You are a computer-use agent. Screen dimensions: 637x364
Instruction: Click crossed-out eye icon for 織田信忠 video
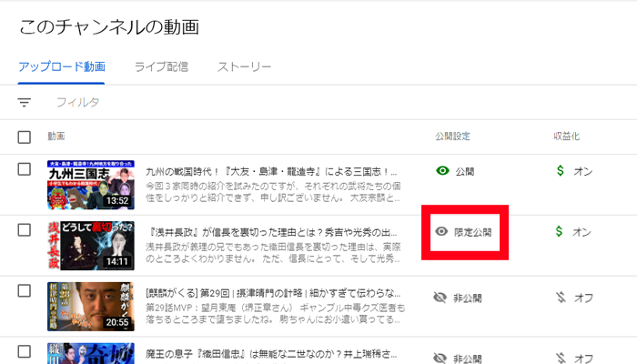[x=440, y=358]
